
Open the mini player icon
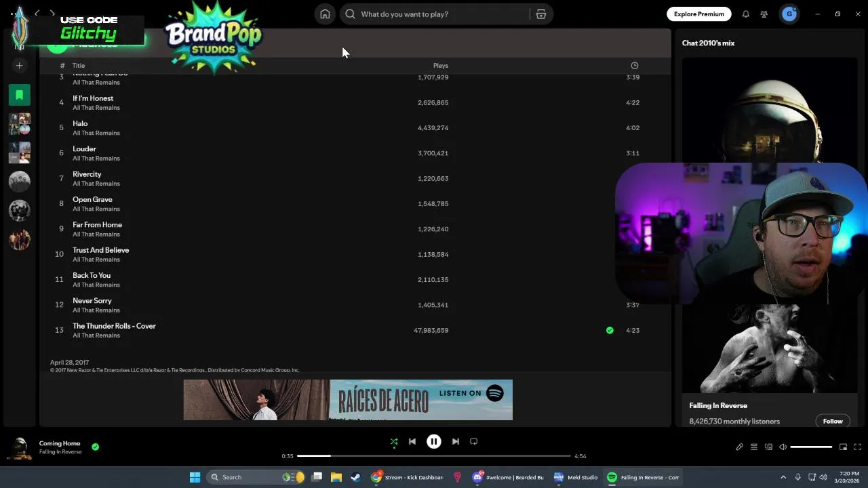click(843, 447)
